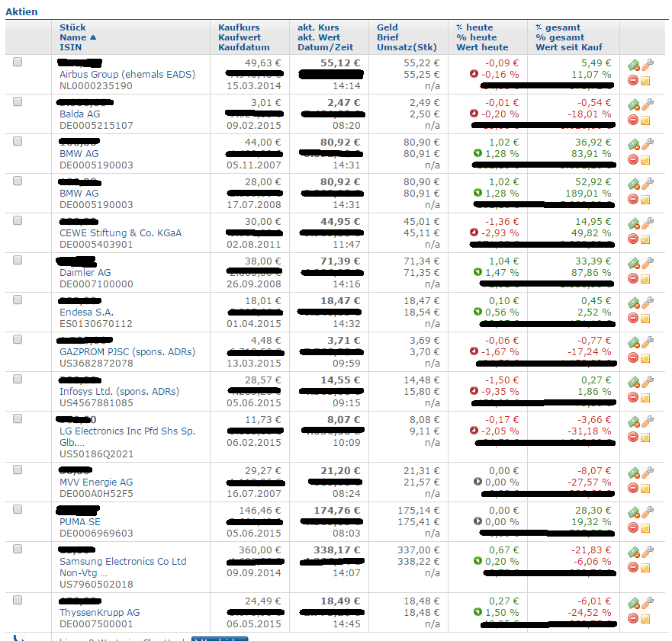Tick the Daimler AG checkbox
Viewport: 672px width, 641px height.
[18, 260]
